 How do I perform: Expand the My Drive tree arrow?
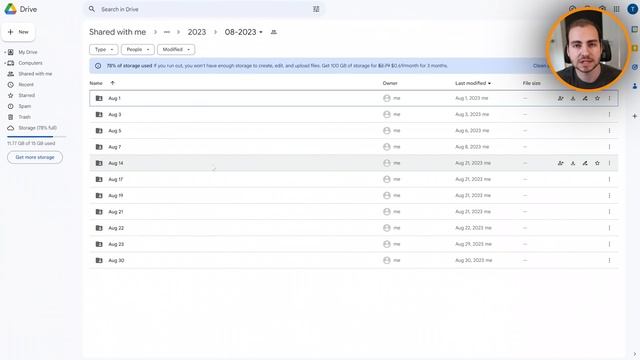(4, 52)
